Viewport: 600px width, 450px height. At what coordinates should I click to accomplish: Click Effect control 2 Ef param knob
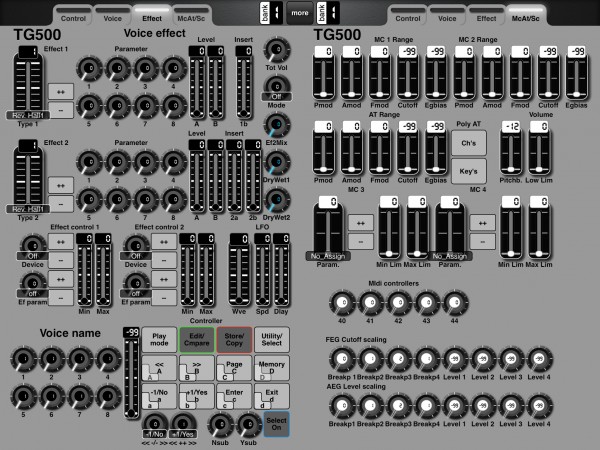point(136,284)
